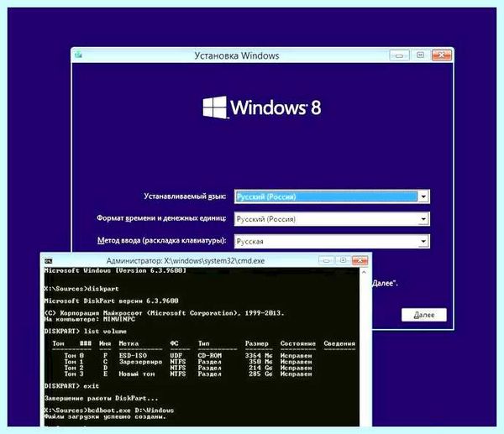Viewport: 504px width, 434px height.
Task: Maximize the cmd.exe window
Action: (343, 260)
